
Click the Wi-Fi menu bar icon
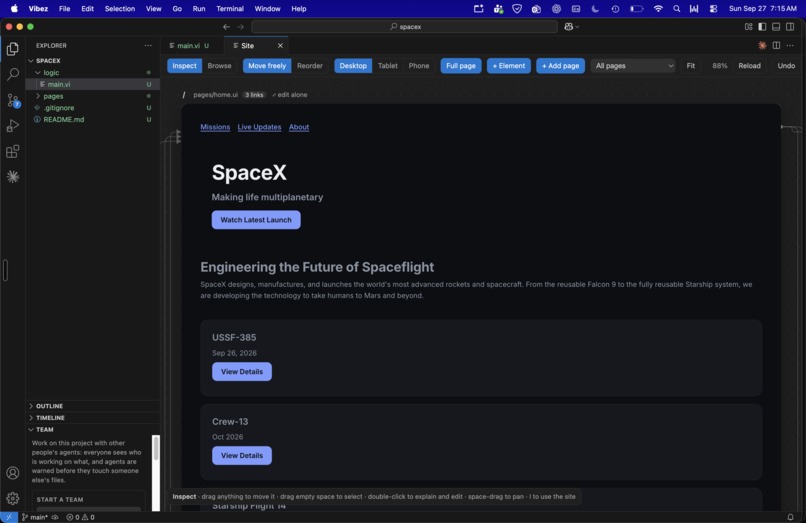click(658, 9)
